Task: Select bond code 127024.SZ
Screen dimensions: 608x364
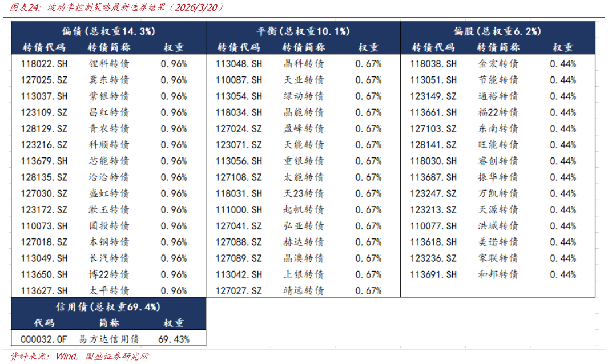Action: tap(239, 129)
